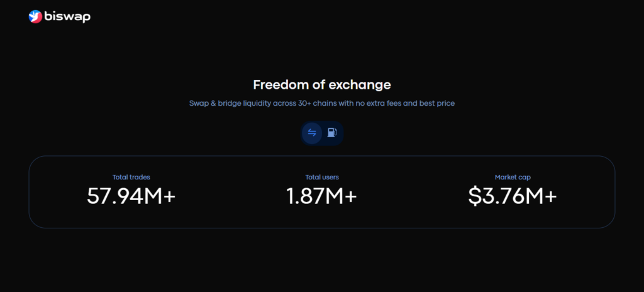Click the 1.87M+ users figure
Screen dimensions: 644x292
tap(321, 196)
